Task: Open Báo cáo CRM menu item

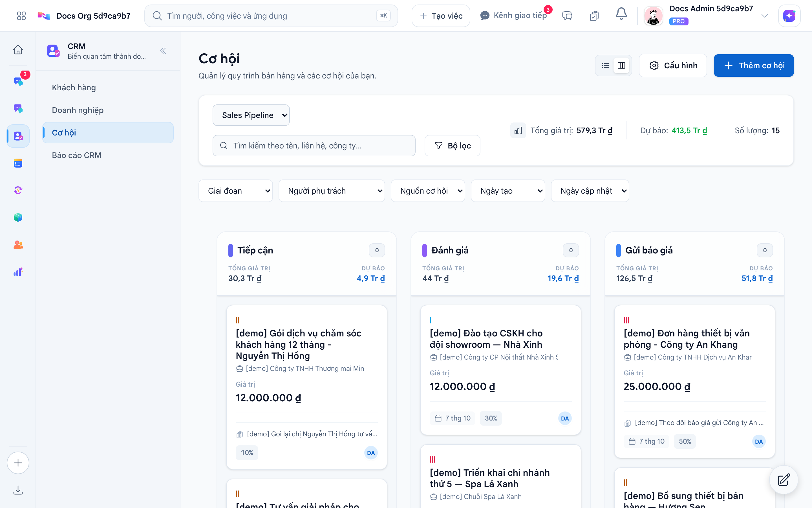Action: point(108,155)
